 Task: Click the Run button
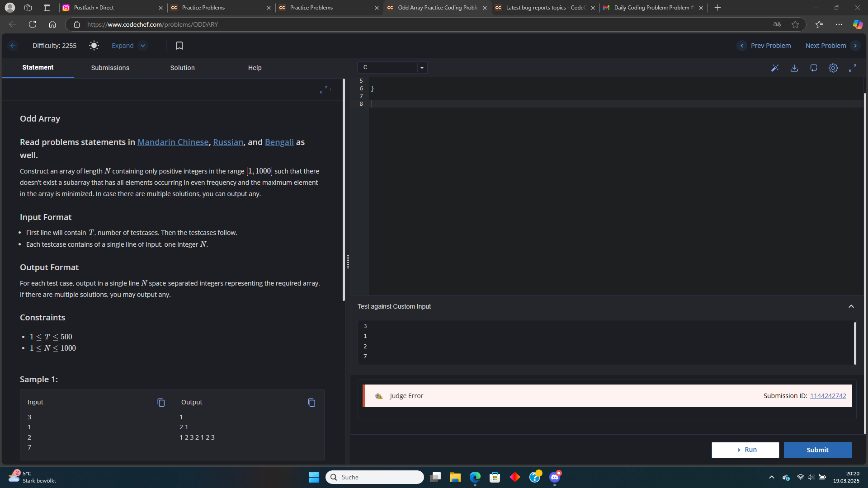(745, 450)
